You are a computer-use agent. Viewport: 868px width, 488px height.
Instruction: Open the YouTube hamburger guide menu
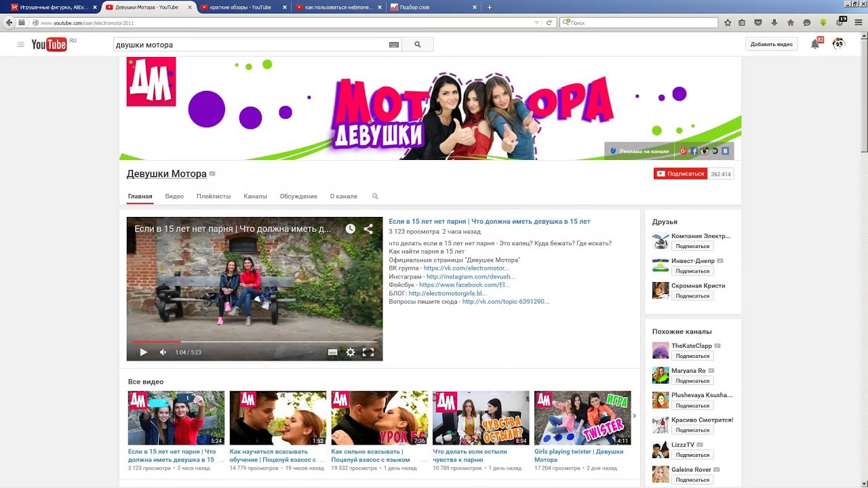coord(20,45)
